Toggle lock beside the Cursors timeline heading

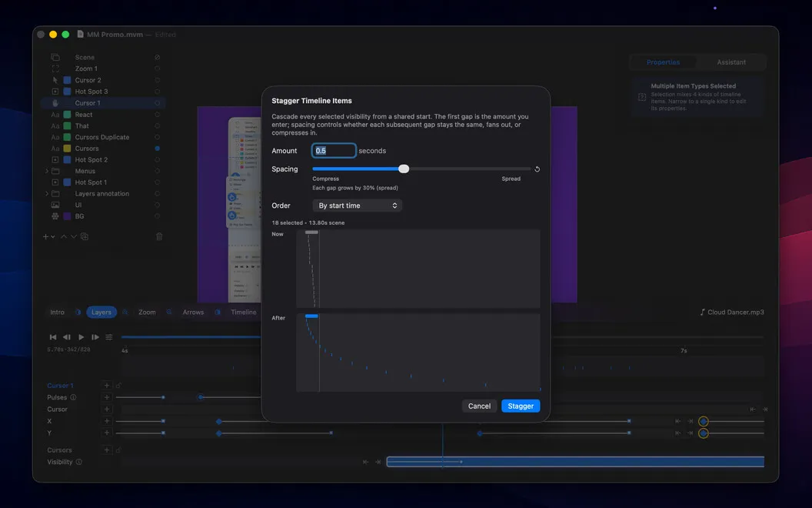click(x=118, y=450)
